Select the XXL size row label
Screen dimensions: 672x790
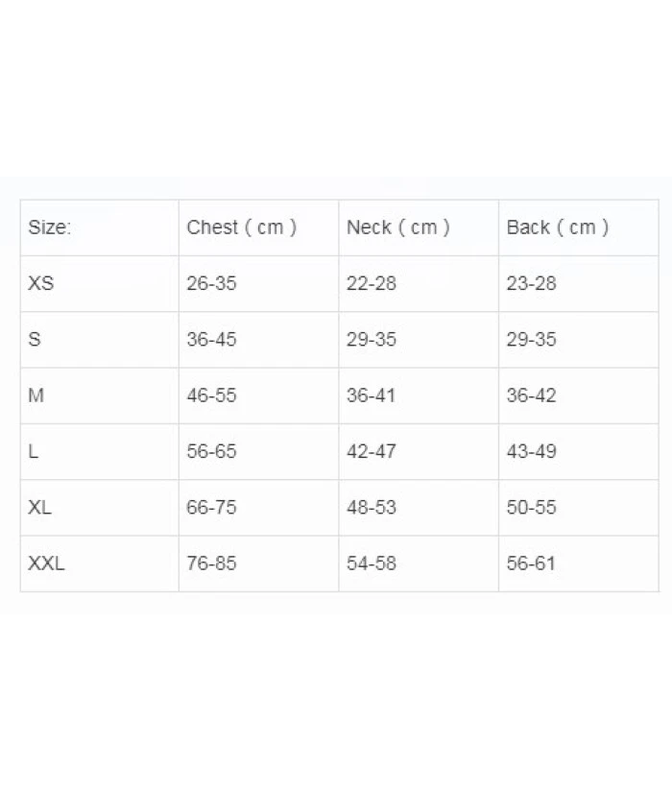[46, 563]
